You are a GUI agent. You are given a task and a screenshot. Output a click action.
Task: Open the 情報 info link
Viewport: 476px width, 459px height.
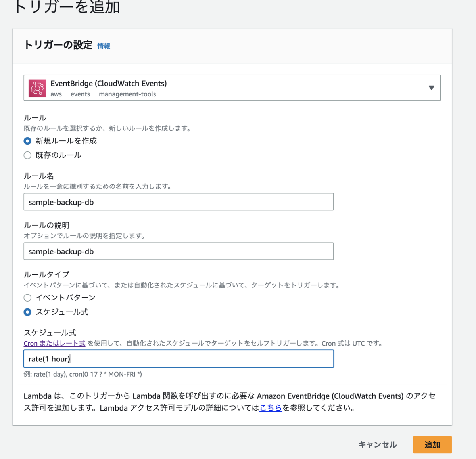[x=104, y=46]
